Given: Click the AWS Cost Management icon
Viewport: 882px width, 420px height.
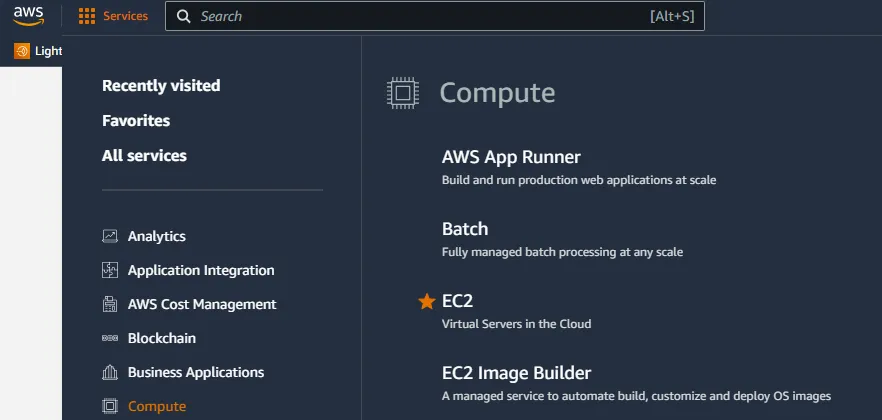Looking at the screenshot, I should click(110, 304).
